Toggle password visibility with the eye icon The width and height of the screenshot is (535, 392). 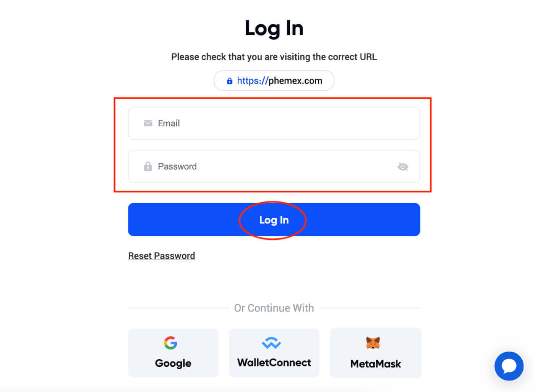(x=403, y=166)
